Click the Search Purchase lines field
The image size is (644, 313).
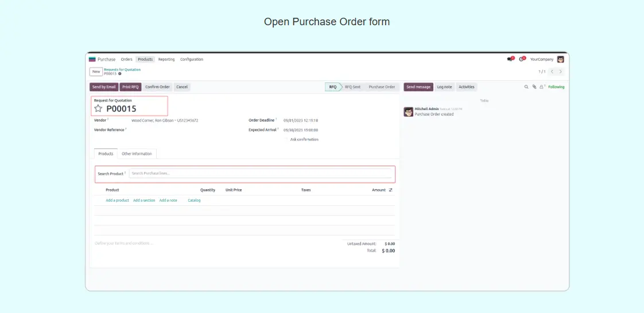click(260, 173)
